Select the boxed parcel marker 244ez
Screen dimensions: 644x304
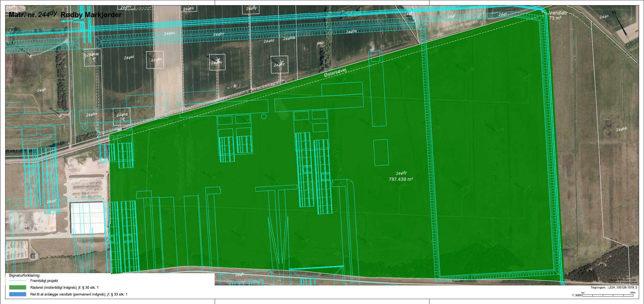pos(279,64)
